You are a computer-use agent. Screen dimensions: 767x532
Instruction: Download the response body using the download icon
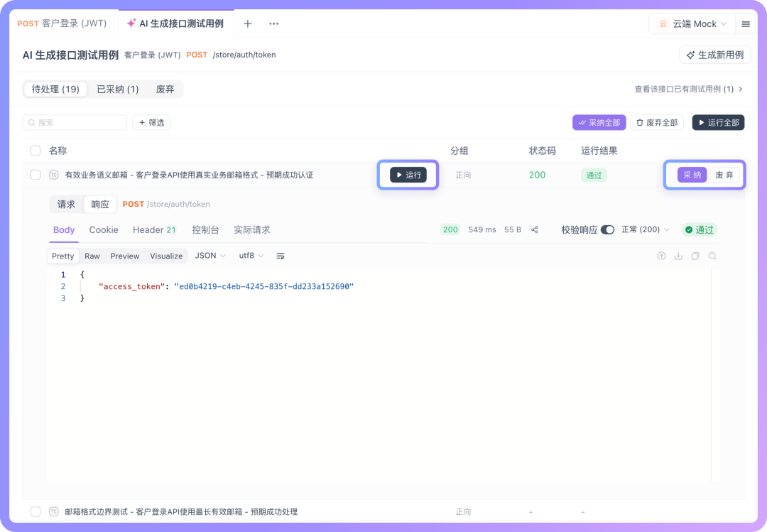click(x=678, y=256)
